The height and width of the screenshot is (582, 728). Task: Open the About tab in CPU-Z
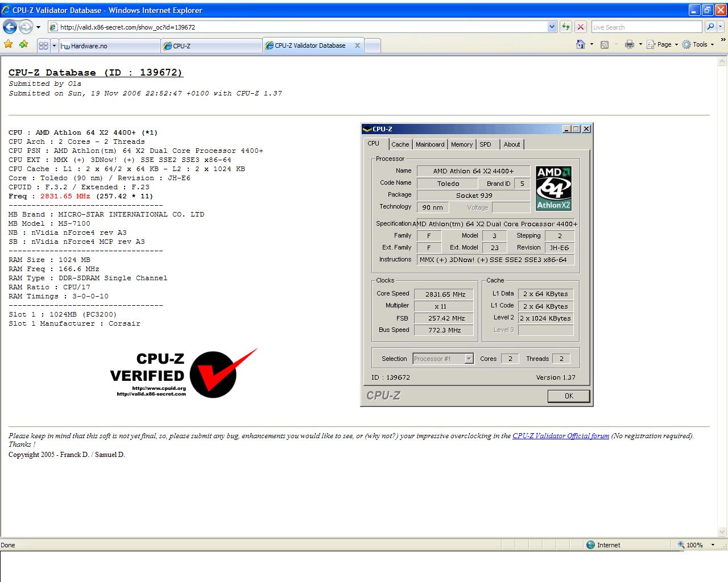(x=512, y=144)
